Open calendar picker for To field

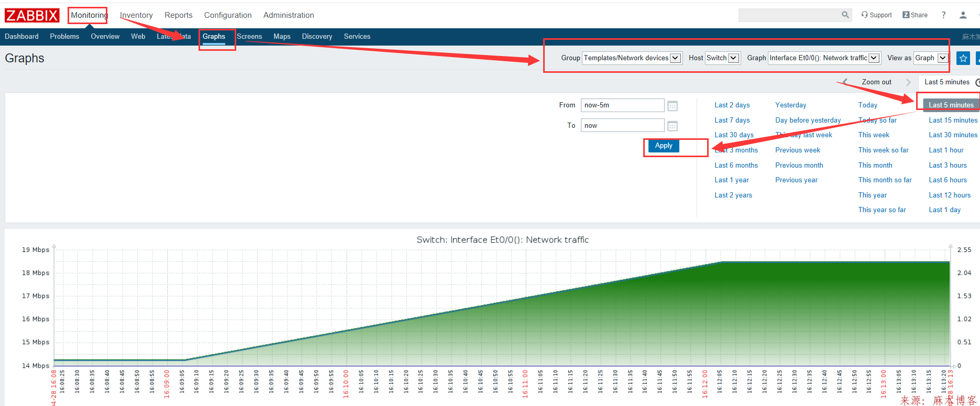pos(673,126)
